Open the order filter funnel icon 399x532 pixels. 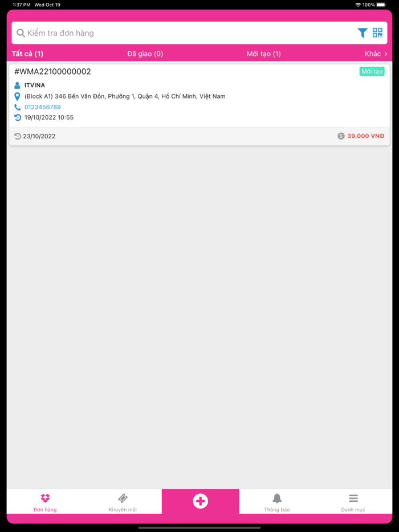click(x=363, y=33)
